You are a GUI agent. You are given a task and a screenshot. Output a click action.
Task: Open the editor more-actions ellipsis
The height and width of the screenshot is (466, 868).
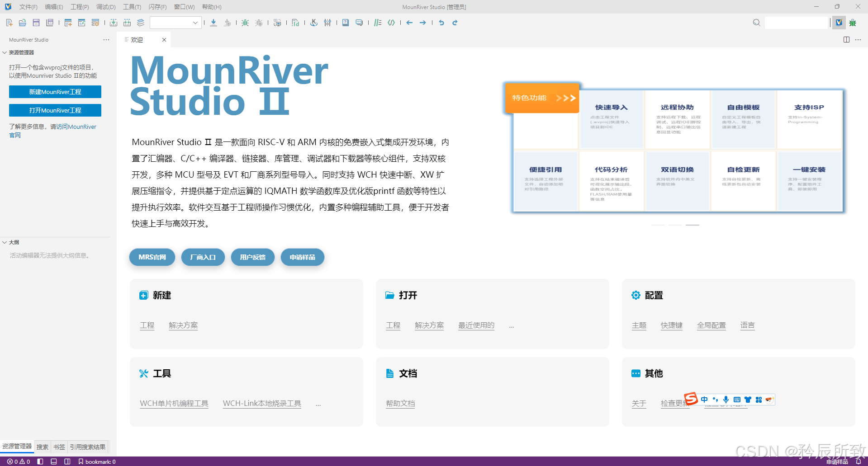click(858, 40)
